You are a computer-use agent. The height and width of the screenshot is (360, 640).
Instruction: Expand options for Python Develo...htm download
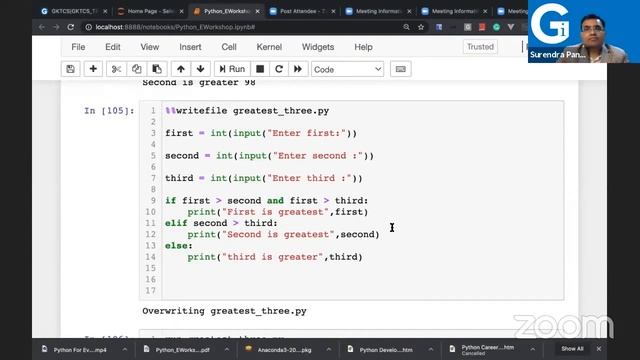[431, 350]
